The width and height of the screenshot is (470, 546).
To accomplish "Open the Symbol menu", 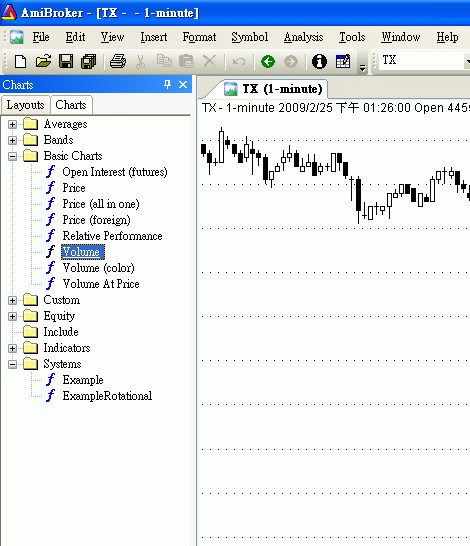I will click(x=250, y=37).
